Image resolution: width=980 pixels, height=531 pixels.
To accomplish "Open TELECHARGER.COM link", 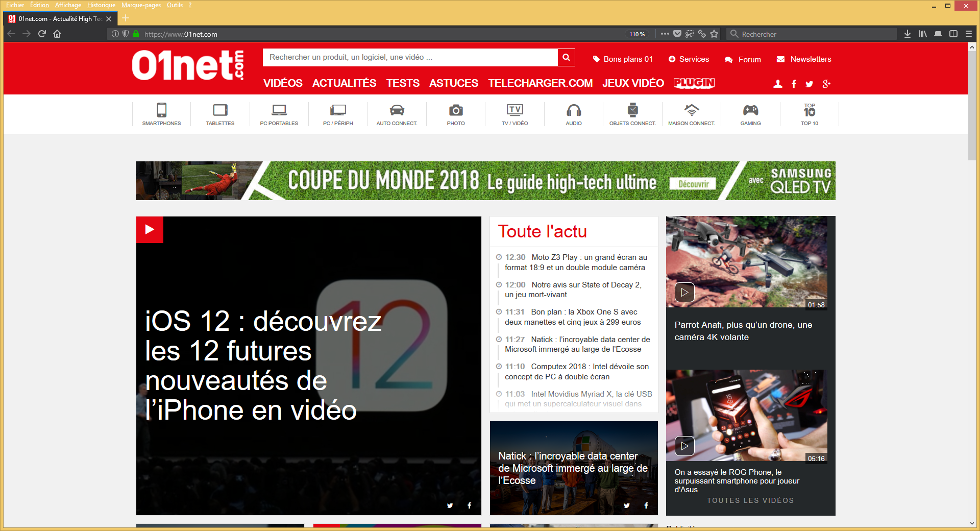I will [540, 83].
